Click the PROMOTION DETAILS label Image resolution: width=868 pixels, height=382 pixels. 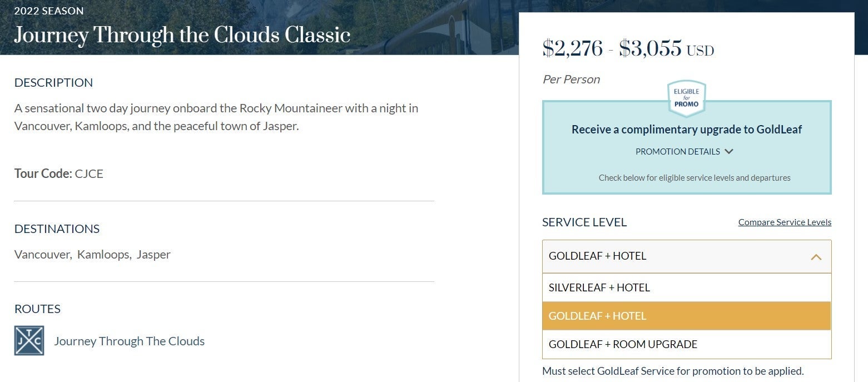[x=677, y=151]
